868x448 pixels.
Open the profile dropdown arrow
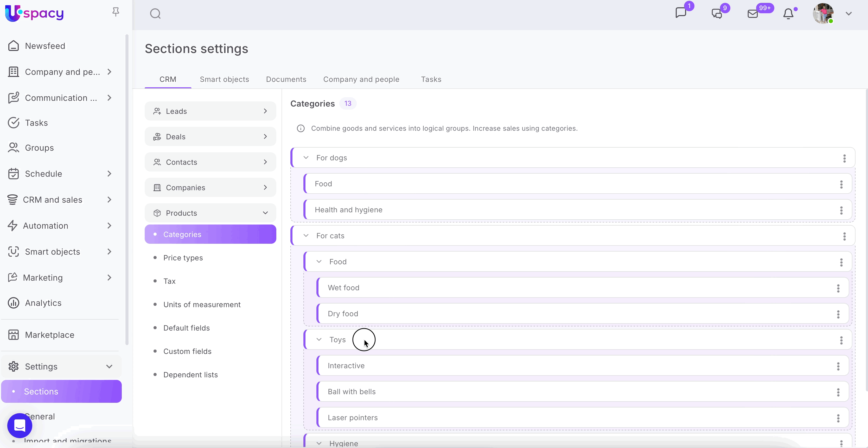coord(848,14)
